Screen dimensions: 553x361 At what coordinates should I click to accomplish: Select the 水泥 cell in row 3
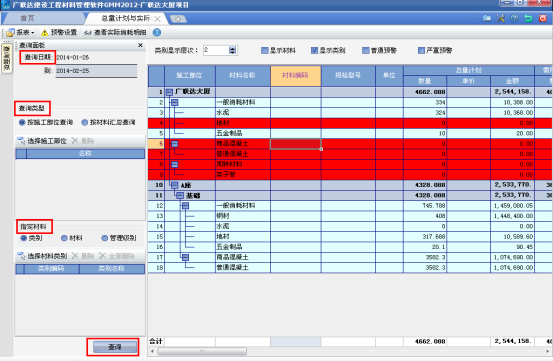click(243, 112)
